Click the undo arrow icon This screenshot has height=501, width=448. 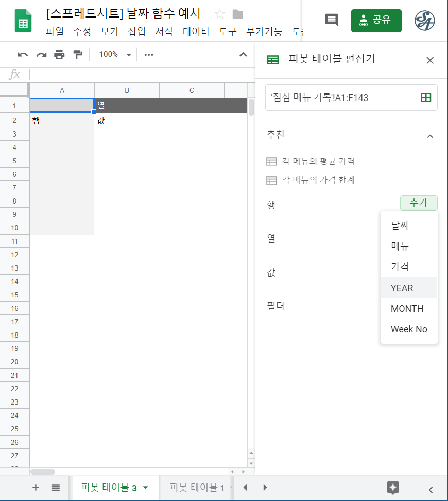[23, 55]
